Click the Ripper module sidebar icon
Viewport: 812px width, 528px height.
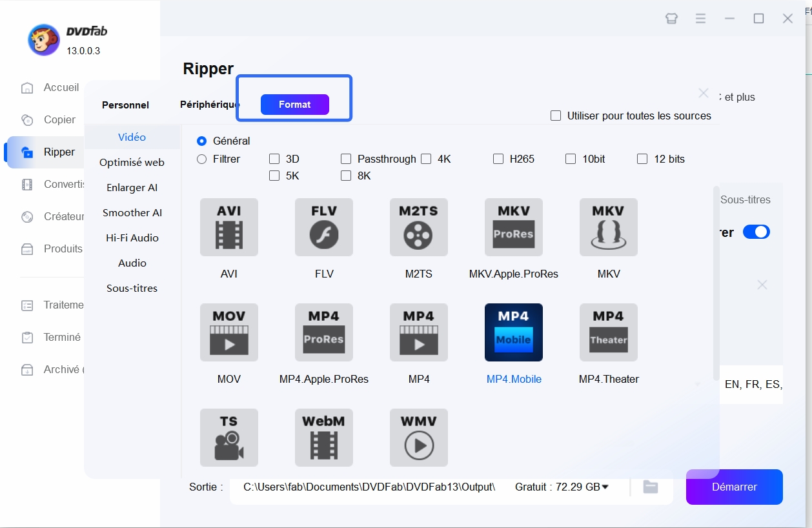[27, 152]
